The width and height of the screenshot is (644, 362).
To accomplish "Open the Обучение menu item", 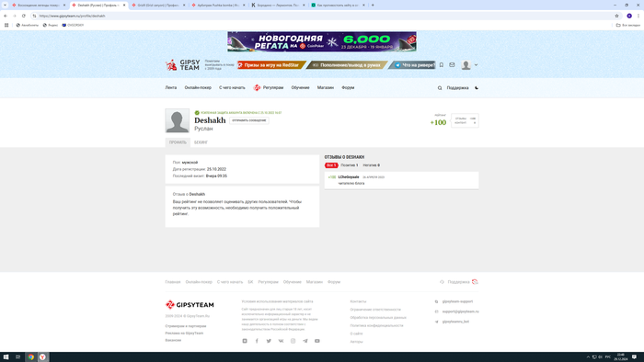I will (300, 87).
